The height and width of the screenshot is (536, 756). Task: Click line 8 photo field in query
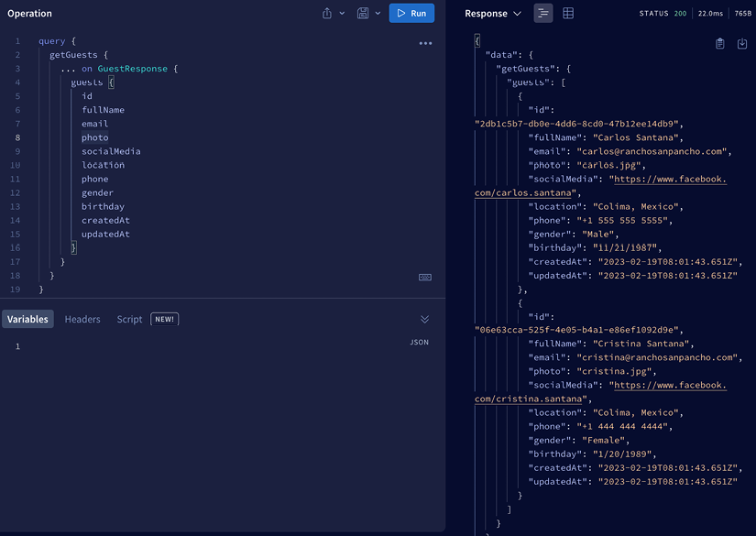point(95,137)
